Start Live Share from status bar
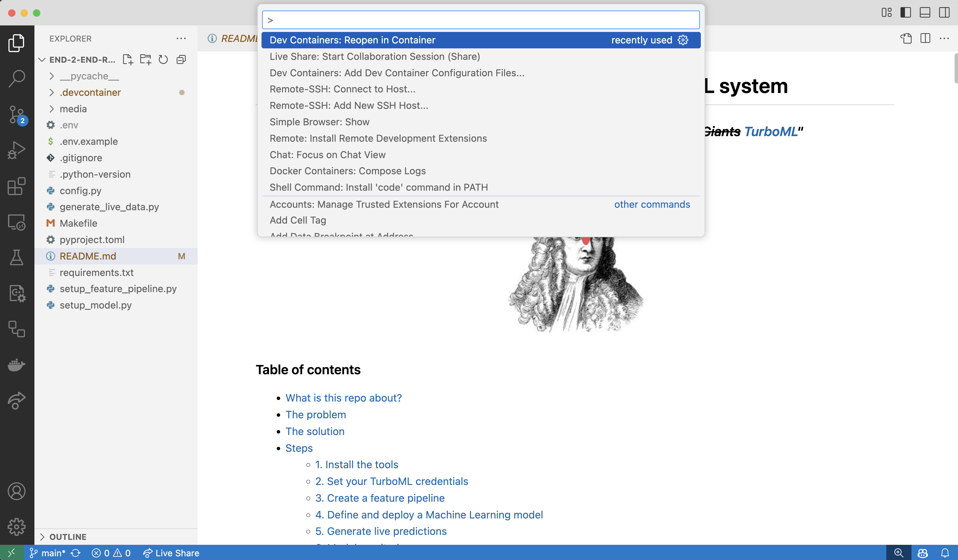This screenshot has height=560, width=958. click(x=171, y=553)
